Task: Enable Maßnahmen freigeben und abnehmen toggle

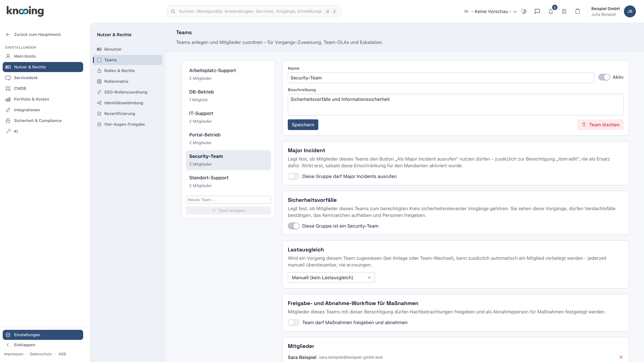Action: pyautogui.click(x=293, y=322)
